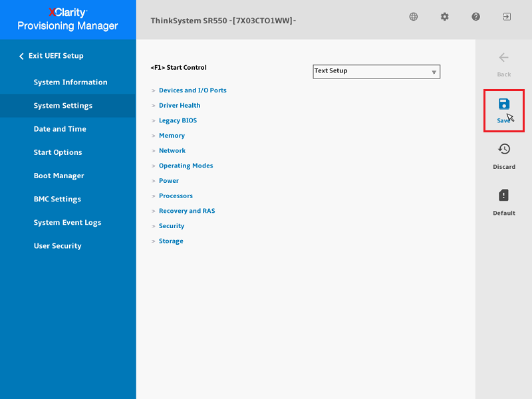
Task: Expand the arrow beside Processors
Action: pyautogui.click(x=154, y=196)
